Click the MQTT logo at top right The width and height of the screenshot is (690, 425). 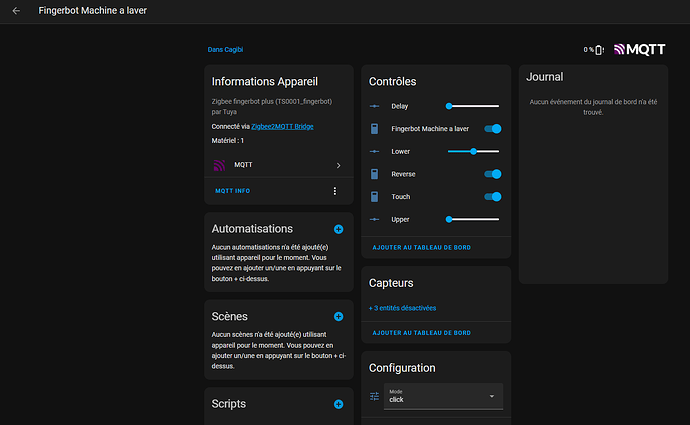tap(639, 49)
